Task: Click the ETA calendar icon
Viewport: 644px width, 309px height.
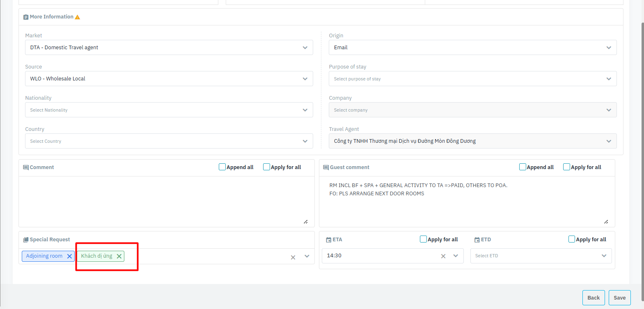Action: click(x=328, y=240)
